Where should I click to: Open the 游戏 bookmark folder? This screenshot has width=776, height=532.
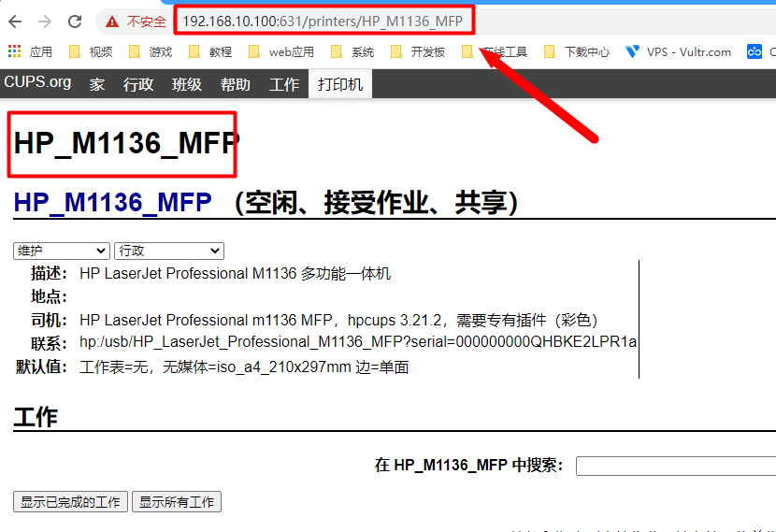click(151, 51)
